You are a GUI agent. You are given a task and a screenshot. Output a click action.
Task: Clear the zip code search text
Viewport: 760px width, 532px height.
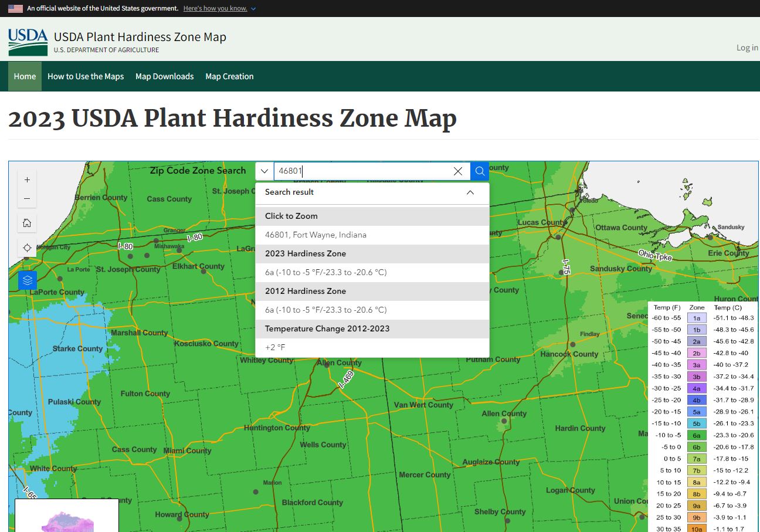(458, 171)
